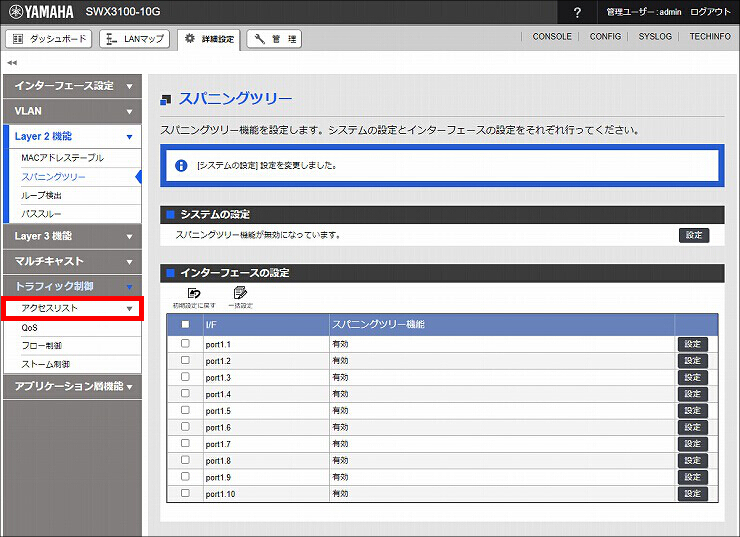This screenshot has height=537, width=740.
Task: Expand the マルチキャスト section
Action: pyautogui.click(x=72, y=261)
